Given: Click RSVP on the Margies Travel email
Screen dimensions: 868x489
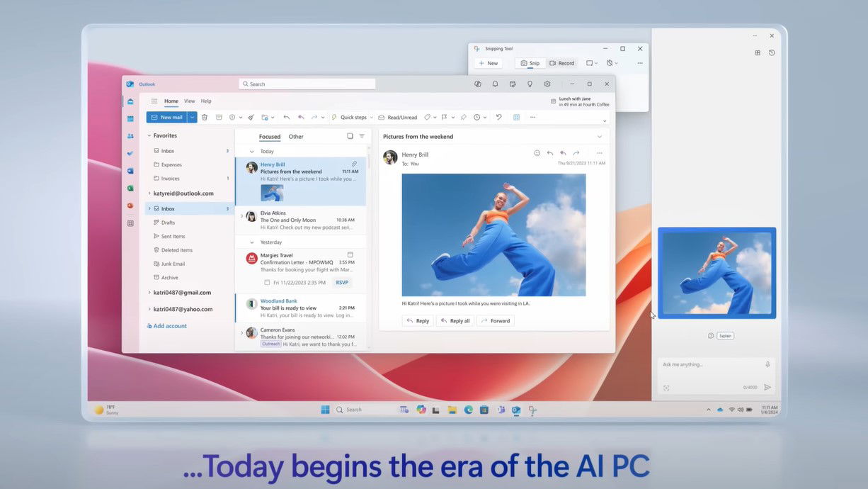Looking at the screenshot, I should click(342, 282).
